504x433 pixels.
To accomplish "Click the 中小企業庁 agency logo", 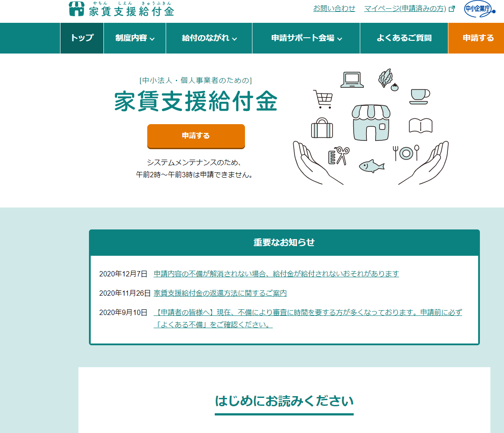I will tap(479, 9).
